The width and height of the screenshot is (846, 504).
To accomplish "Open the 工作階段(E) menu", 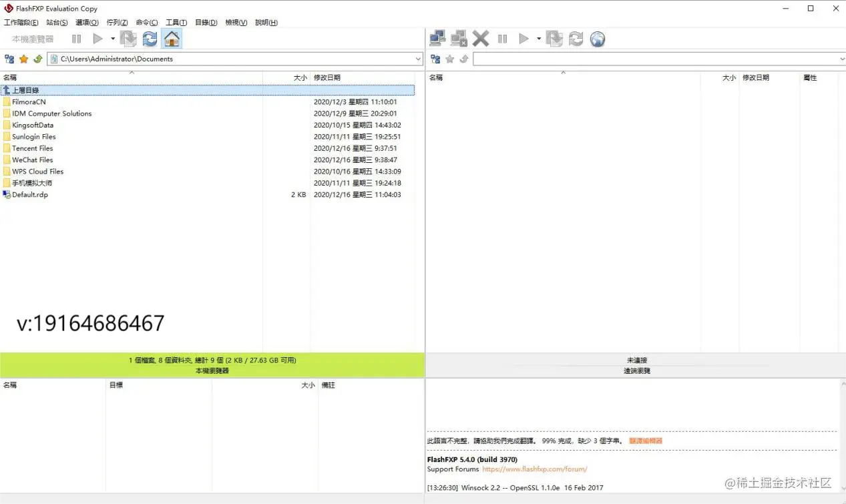I will 21,22.
